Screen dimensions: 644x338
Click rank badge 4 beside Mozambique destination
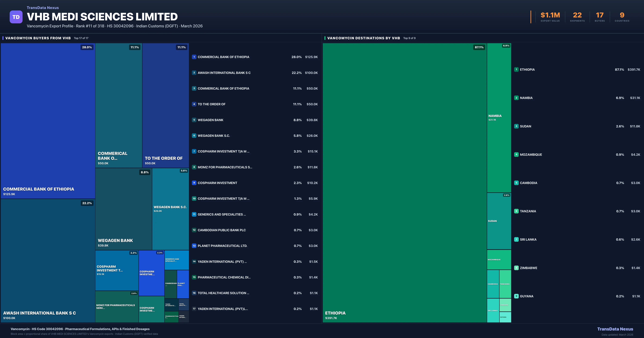pos(516,155)
